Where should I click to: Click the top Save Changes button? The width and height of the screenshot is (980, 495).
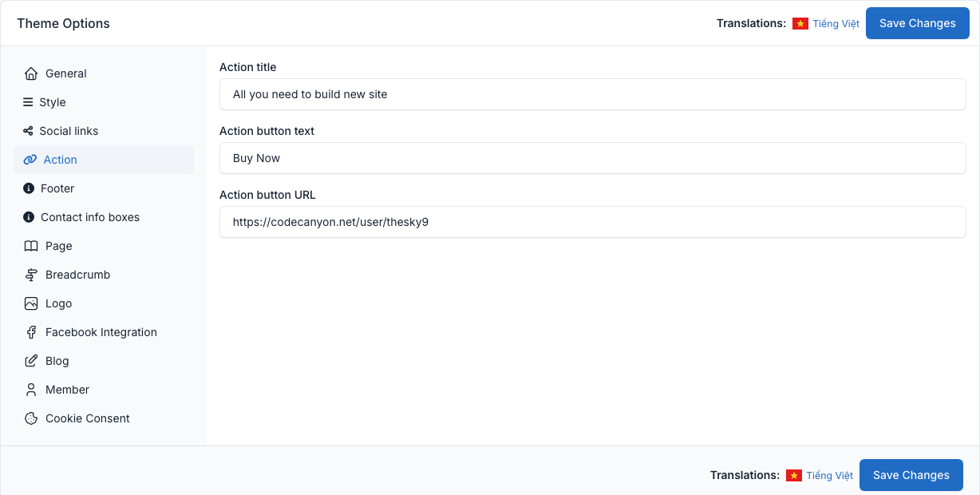pos(918,23)
